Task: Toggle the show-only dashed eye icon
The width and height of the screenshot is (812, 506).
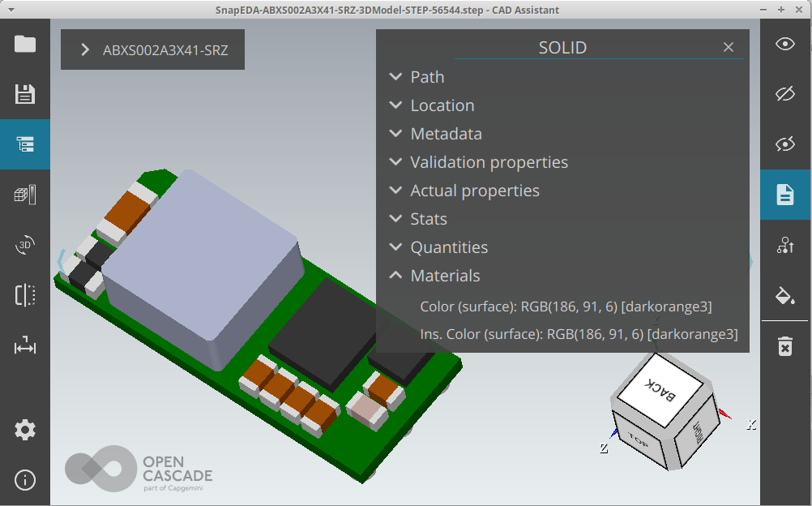Action: pos(784,144)
